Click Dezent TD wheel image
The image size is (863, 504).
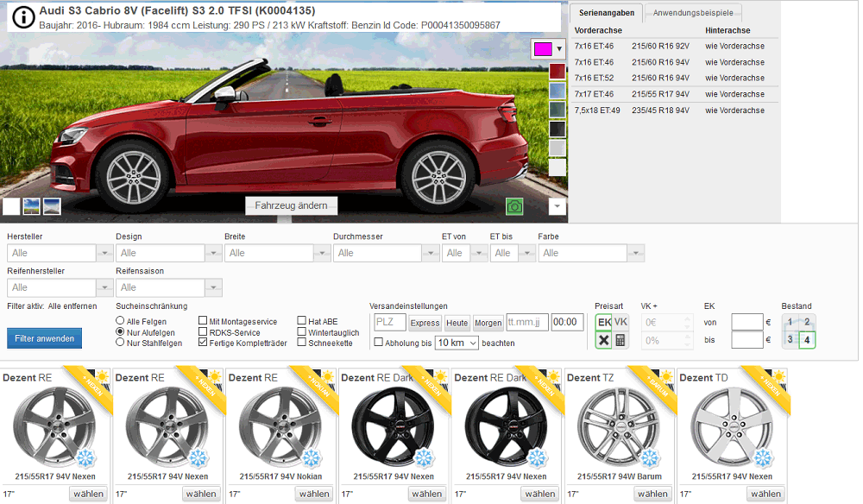click(731, 426)
